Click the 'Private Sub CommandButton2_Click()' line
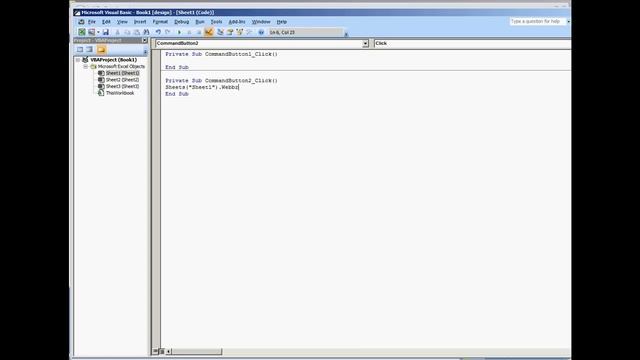The image size is (640, 360). [x=221, y=80]
